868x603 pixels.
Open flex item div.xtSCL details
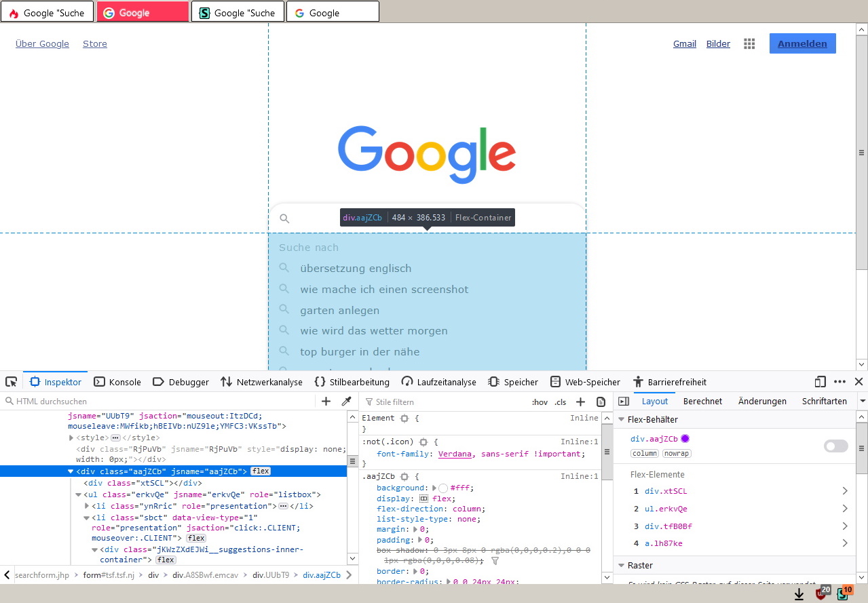tap(845, 491)
